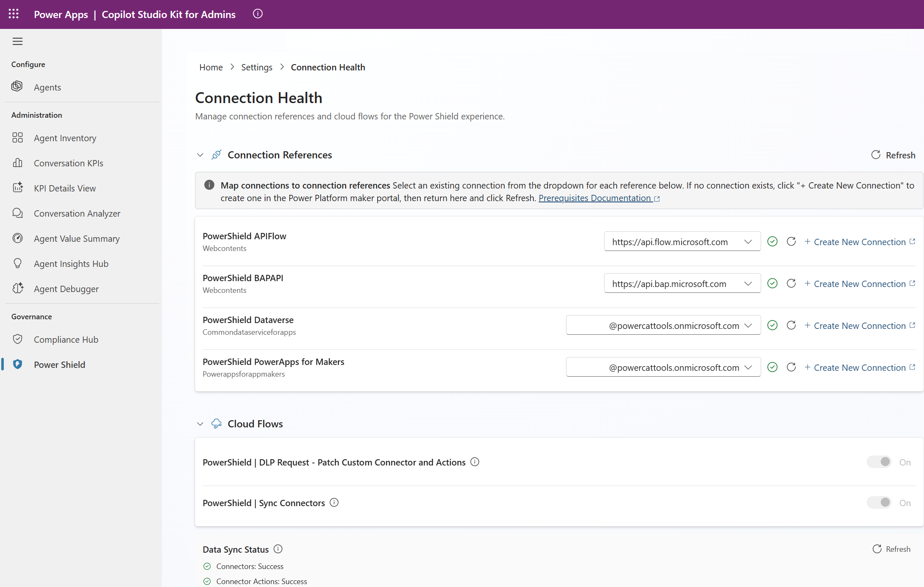The image size is (924, 587).
Task: Open the PowerShield Dataverse connection dropdown
Action: (663, 325)
